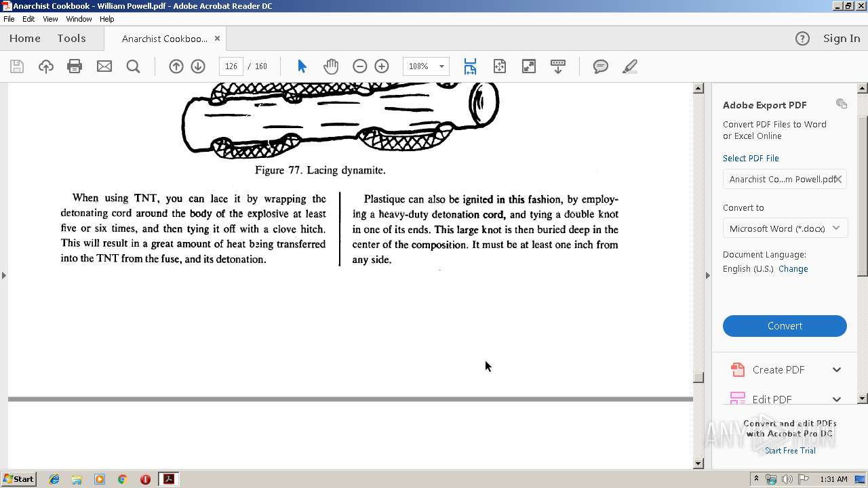Screen dimensions: 868x488
Task: Remove selected PDF file with X
Action: (838, 179)
